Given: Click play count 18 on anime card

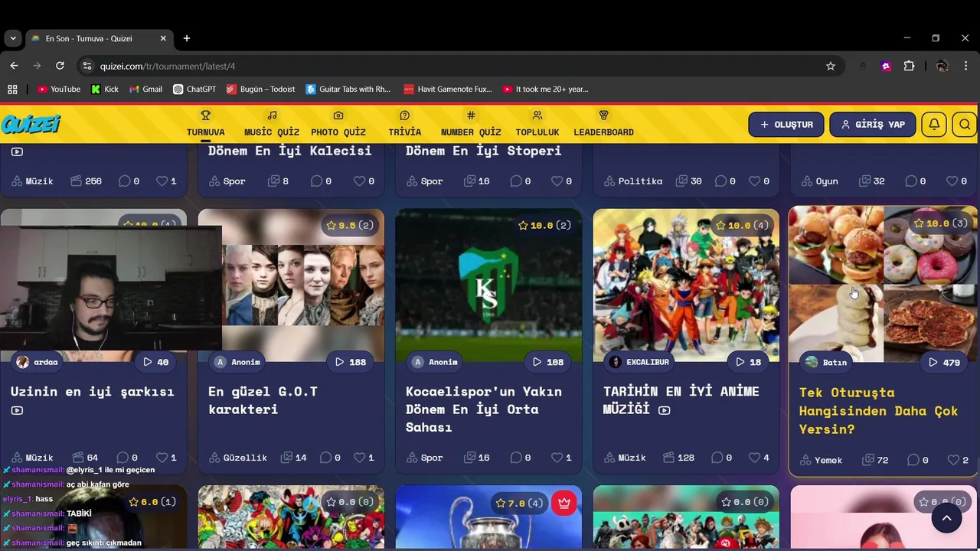Looking at the screenshot, I should pos(748,362).
